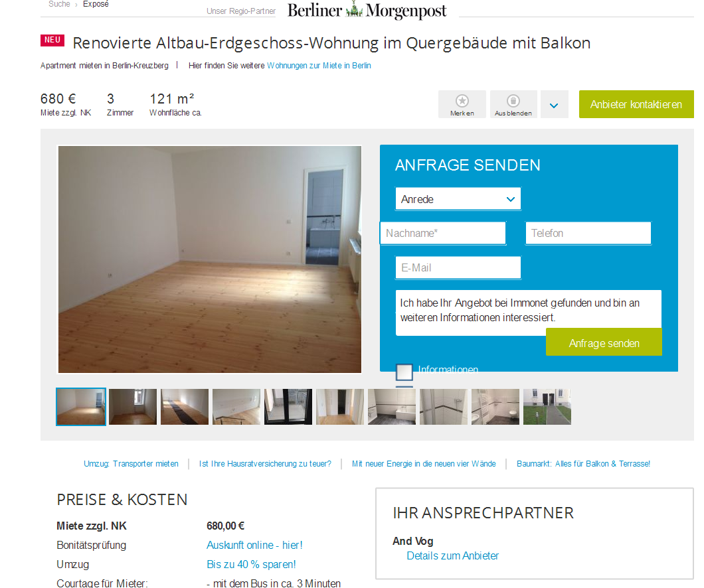The height and width of the screenshot is (588, 704).
Task: Click the Nachname input field
Action: [443, 233]
